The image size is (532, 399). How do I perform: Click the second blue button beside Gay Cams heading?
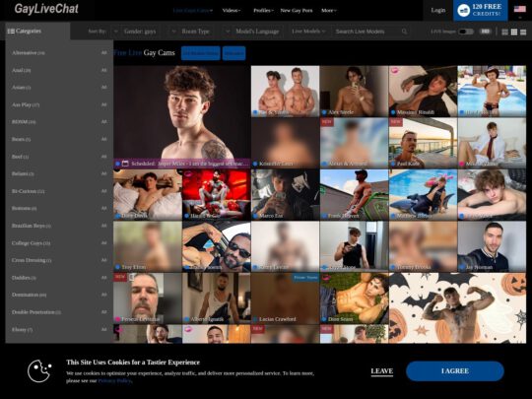(x=233, y=53)
